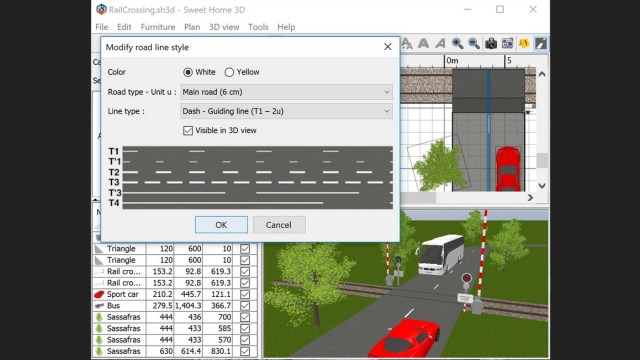Toggle visibility checkbox of Sassafras 585 row
The width and height of the screenshot is (640, 360).
(245, 328)
